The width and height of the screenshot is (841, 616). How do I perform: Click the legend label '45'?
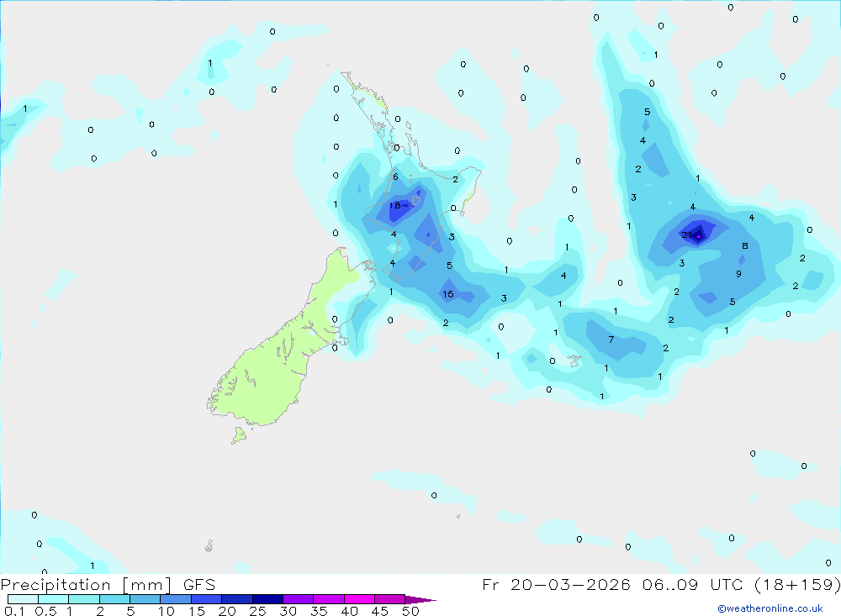click(x=380, y=611)
